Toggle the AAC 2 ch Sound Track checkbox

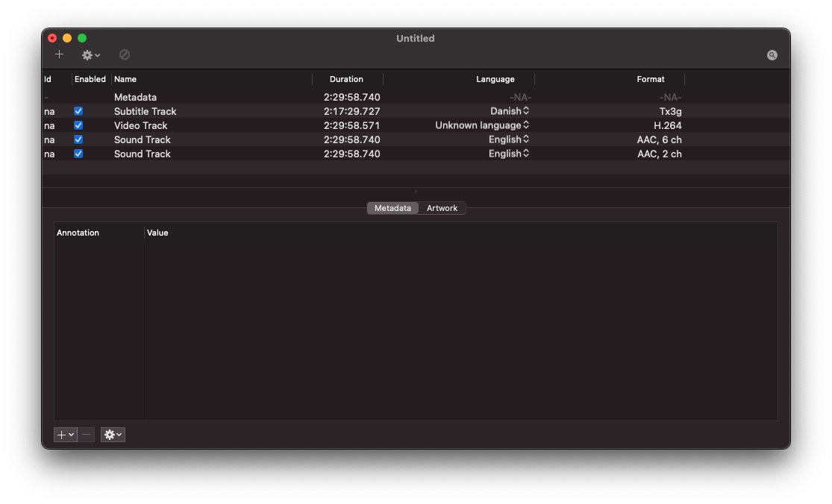78,154
